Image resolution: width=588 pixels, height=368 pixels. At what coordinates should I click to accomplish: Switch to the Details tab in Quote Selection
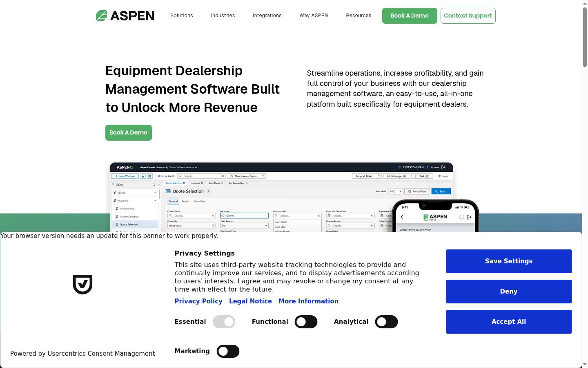(186, 201)
